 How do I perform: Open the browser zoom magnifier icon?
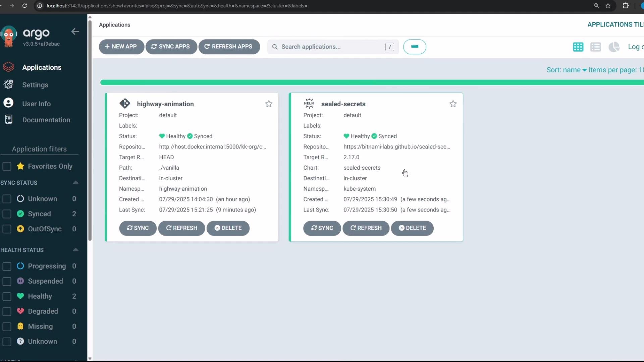[x=596, y=6]
